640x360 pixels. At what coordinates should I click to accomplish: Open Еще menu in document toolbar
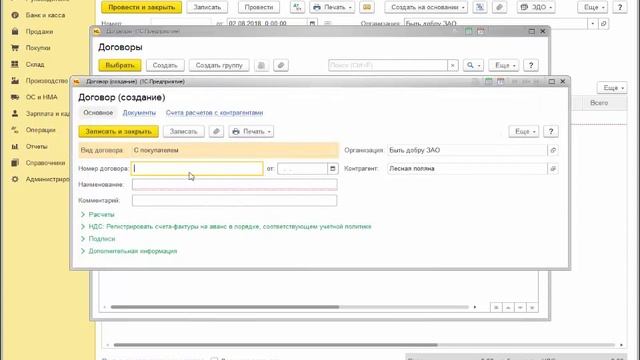pos(593,7)
